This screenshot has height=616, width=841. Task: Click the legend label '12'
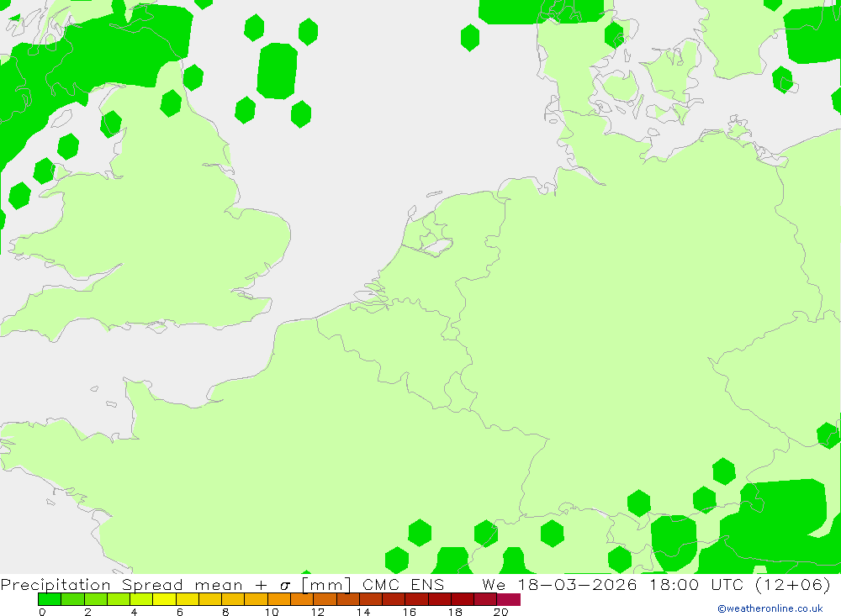pos(318,612)
